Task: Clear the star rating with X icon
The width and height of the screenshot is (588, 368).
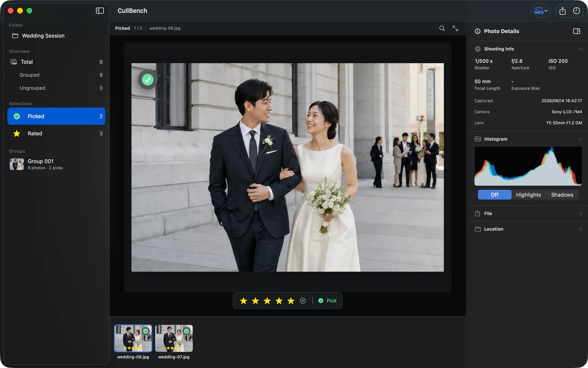Action: (x=303, y=301)
